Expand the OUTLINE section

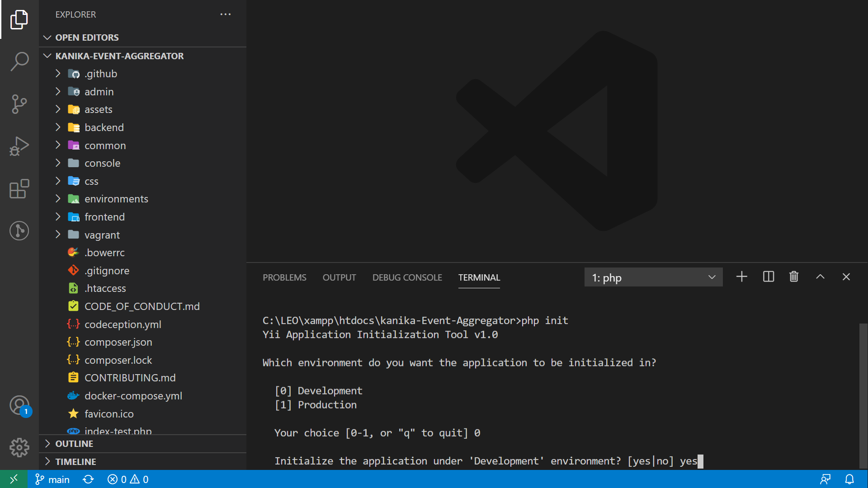tap(143, 444)
